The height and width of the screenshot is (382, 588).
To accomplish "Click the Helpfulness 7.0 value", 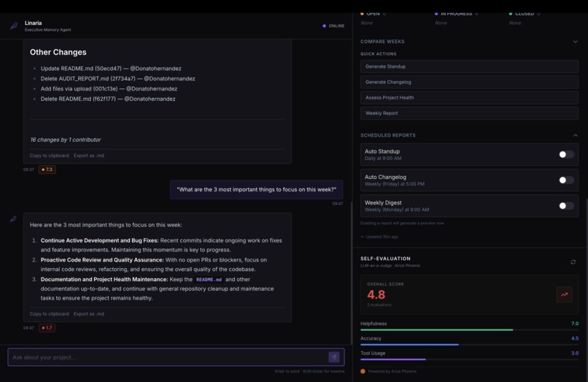I will tap(575, 324).
